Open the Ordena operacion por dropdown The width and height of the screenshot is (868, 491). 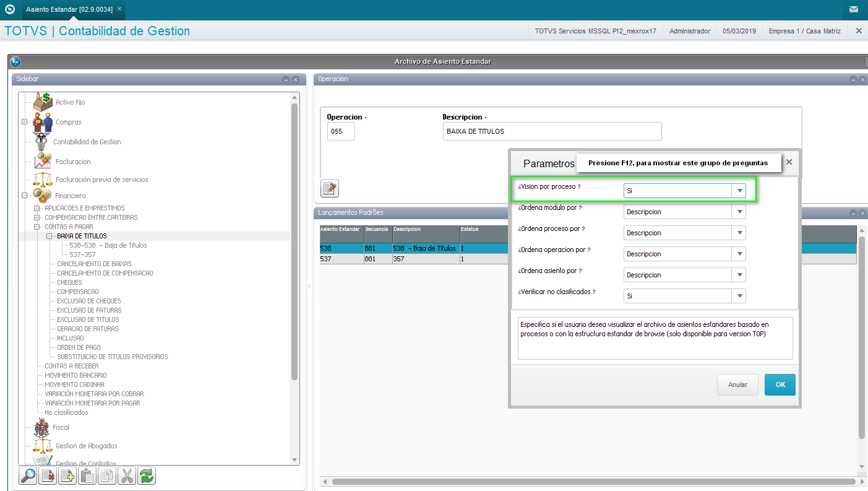739,254
